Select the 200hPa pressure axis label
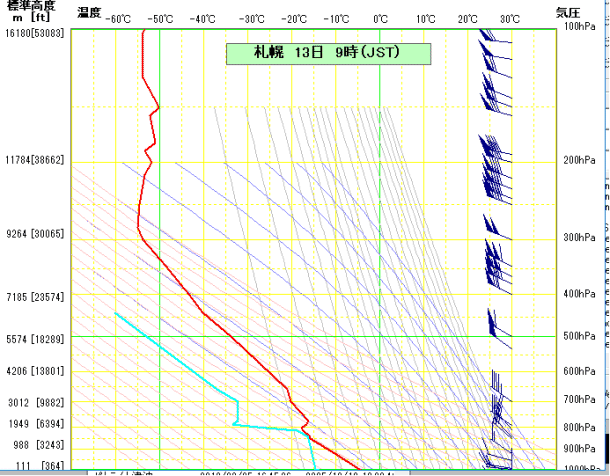 (x=579, y=161)
